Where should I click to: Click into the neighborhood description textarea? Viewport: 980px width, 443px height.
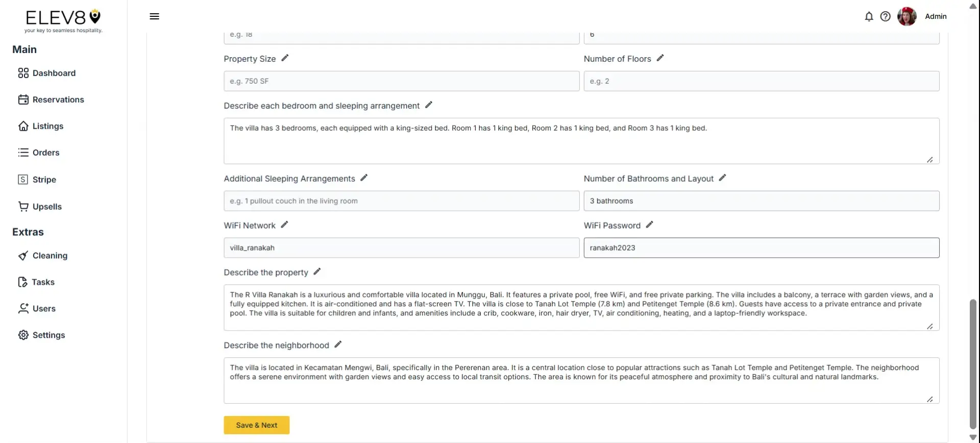[581, 381]
